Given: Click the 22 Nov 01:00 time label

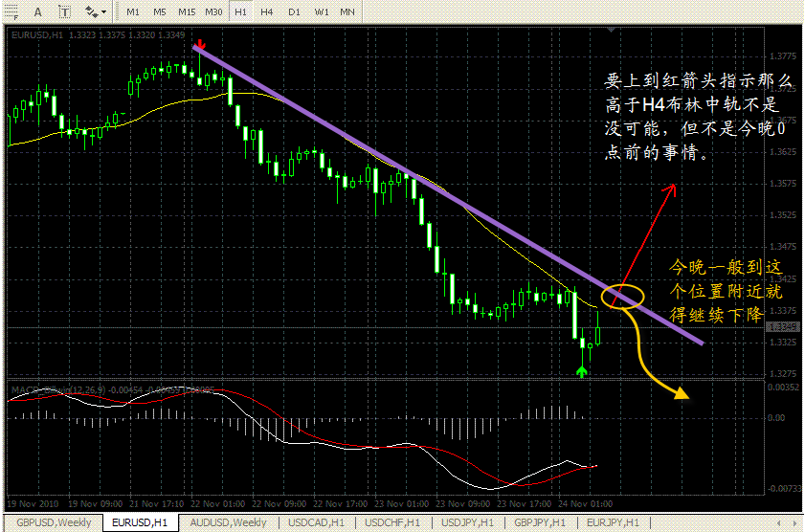Looking at the screenshot, I should [217, 504].
